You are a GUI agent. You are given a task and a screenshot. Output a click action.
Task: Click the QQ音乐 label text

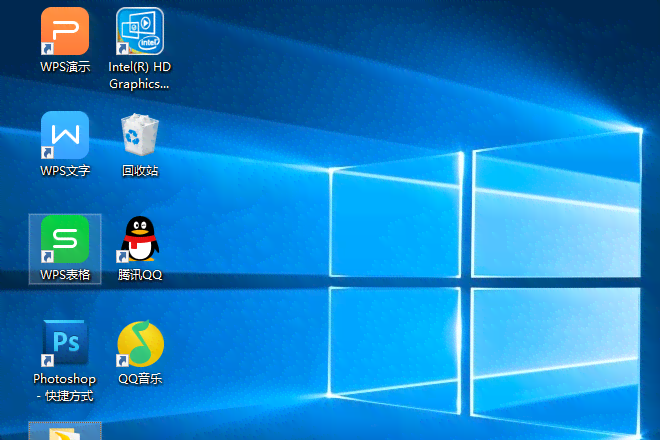point(140,379)
